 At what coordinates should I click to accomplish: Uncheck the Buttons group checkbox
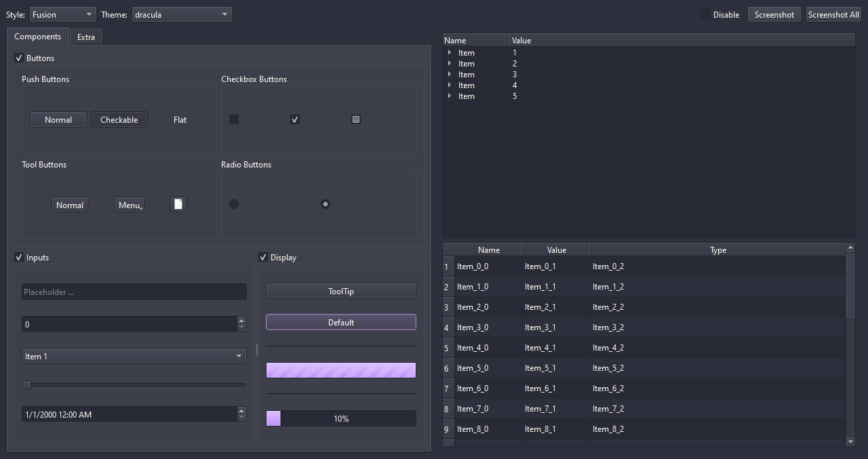click(x=19, y=58)
